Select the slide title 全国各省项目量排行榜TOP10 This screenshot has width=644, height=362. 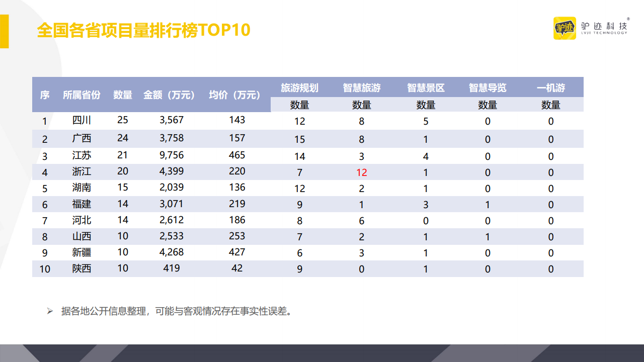point(143,30)
